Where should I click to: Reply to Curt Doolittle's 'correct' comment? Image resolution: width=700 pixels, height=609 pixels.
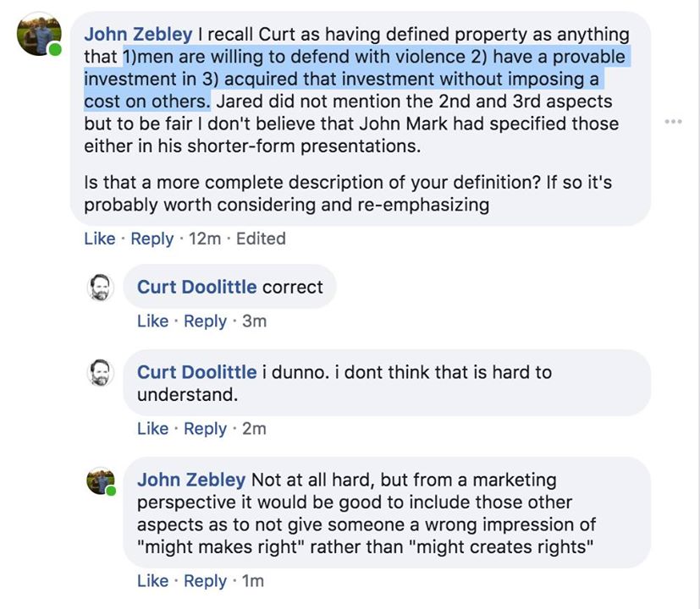pos(206,321)
